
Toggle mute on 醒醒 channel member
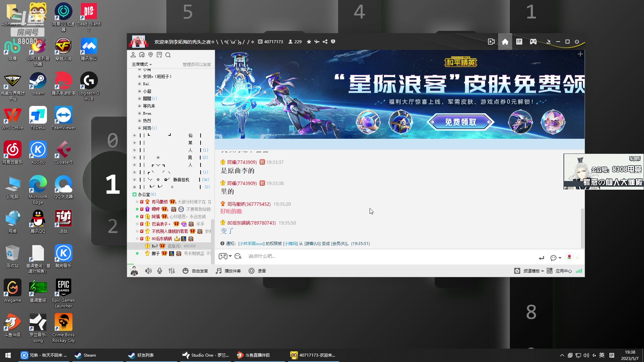pos(139,98)
